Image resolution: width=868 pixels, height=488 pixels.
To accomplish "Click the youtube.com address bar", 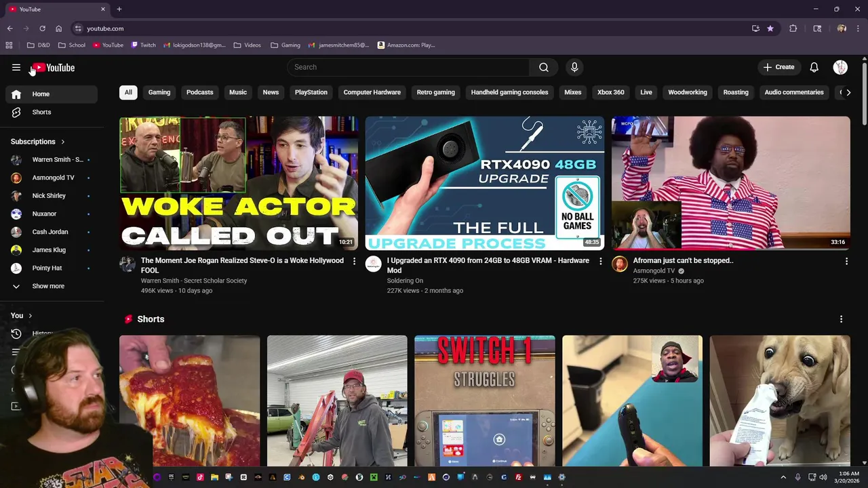I will [x=407, y=28].
